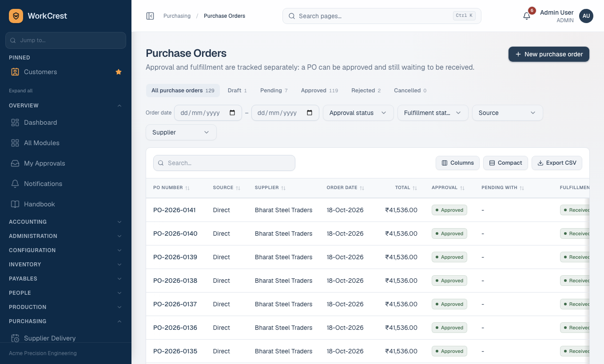This screenshot has height=364, width=604.
Task: Sort by Approval column sort icon
Action: [x=462, y=188]
